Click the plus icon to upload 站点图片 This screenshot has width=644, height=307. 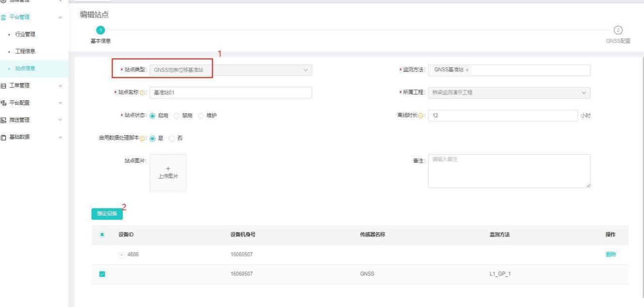(x=168, y=169)
